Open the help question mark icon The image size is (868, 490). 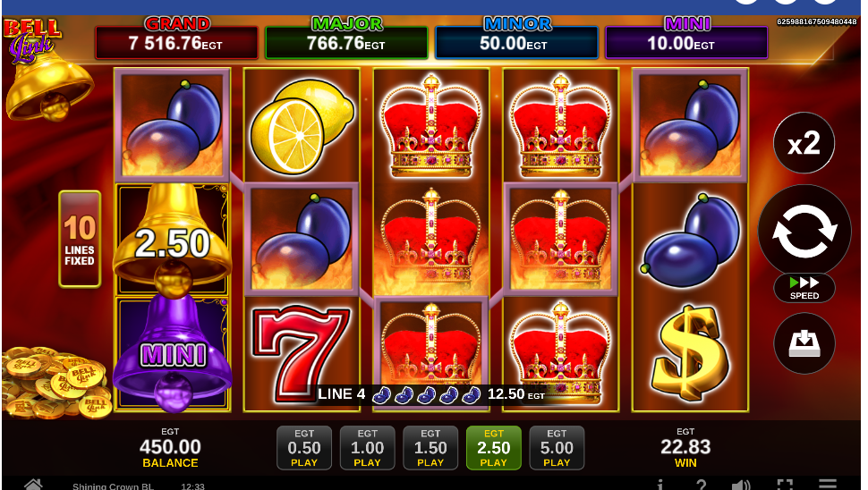pos(701,485)
